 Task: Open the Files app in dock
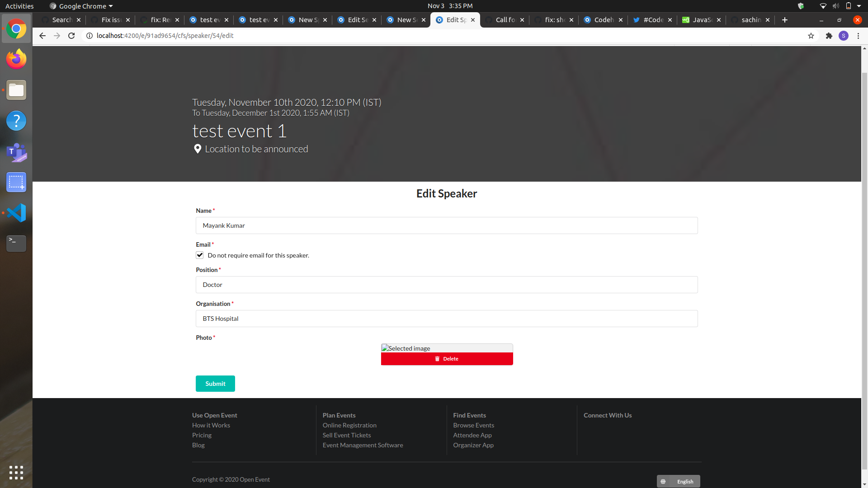16,90
